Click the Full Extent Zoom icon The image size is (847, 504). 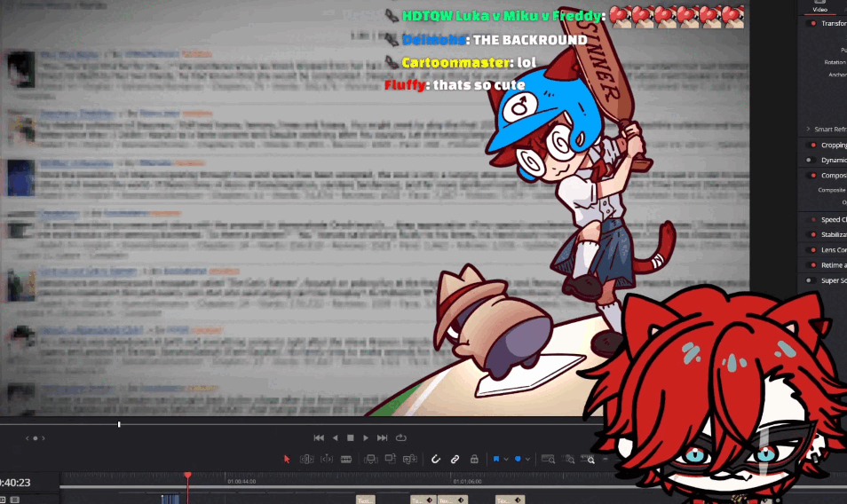pyautogui.click(x=549, y=460)
